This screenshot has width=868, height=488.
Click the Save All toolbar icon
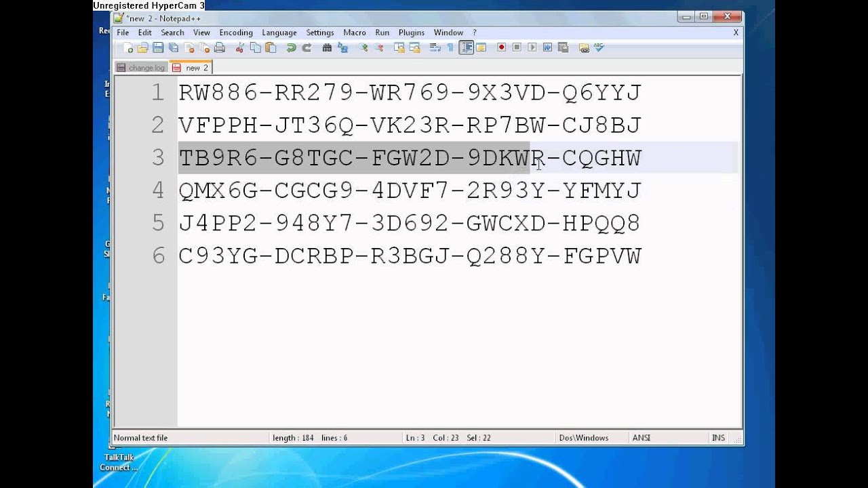pos(174,47)
